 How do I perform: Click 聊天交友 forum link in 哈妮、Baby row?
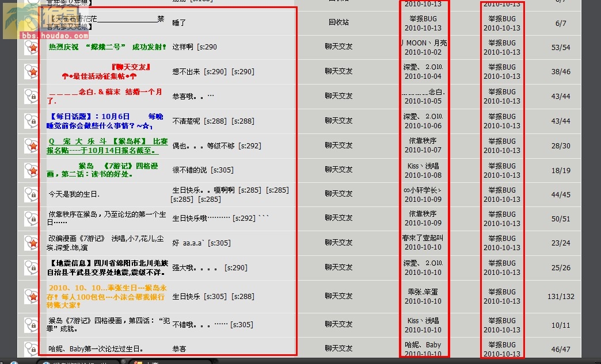tap(338, 348)
